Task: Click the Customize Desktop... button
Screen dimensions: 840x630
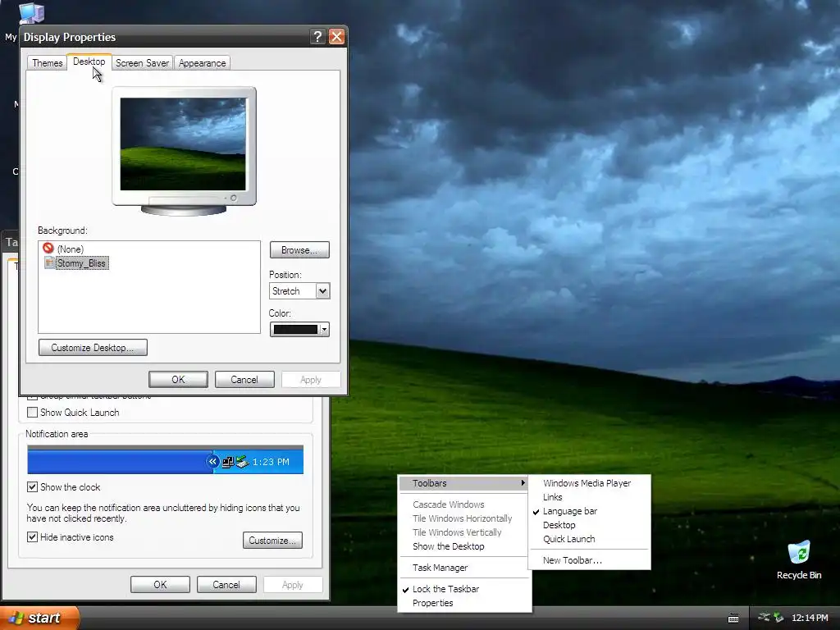Action: 93,347
